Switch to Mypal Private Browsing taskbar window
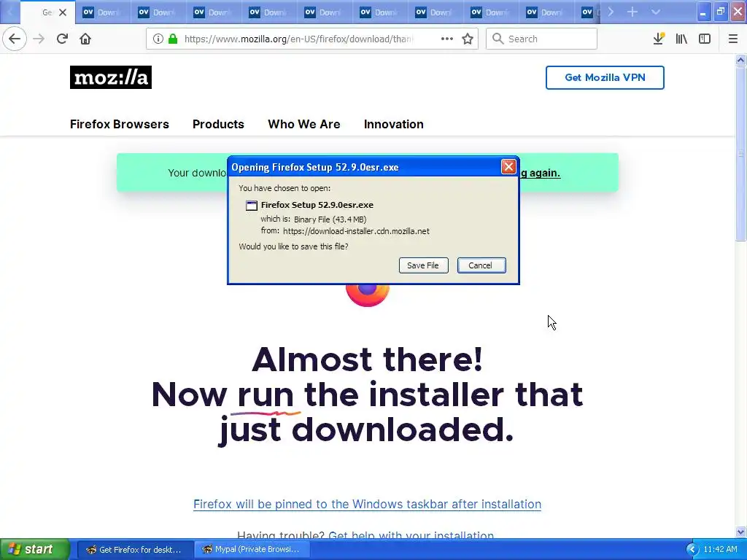 tap(252, 550)
